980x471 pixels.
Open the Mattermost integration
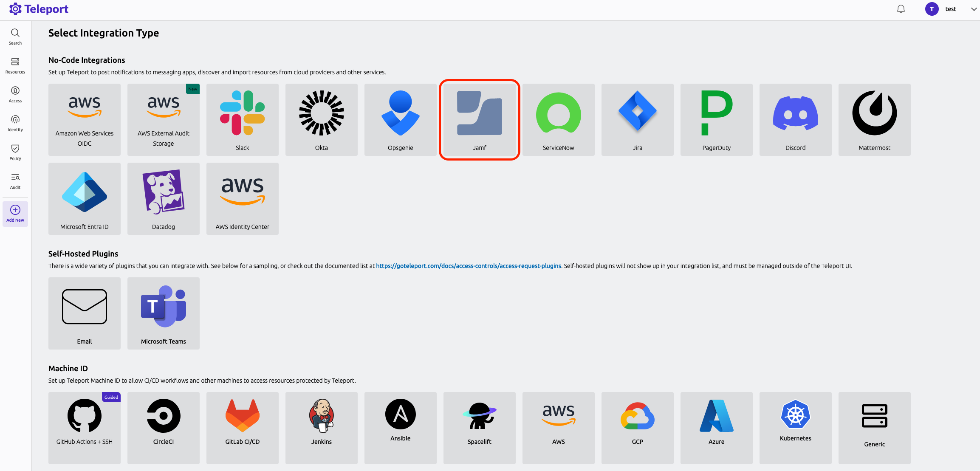[x=874, y=119]
